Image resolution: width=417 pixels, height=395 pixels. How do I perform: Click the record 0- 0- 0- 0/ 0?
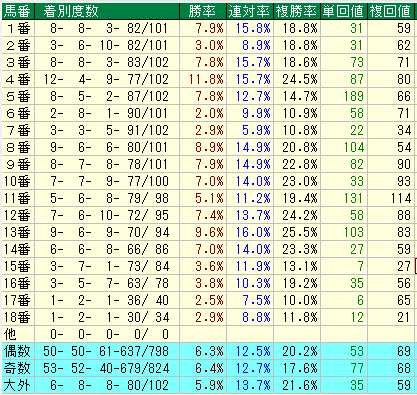click(109, 334)
